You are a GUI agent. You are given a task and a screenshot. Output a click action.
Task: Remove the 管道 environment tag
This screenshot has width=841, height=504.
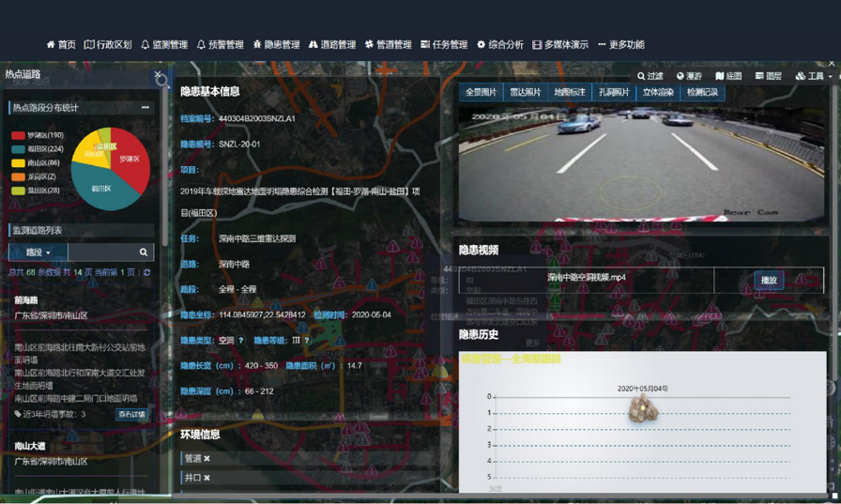click(x=207, y=458)
